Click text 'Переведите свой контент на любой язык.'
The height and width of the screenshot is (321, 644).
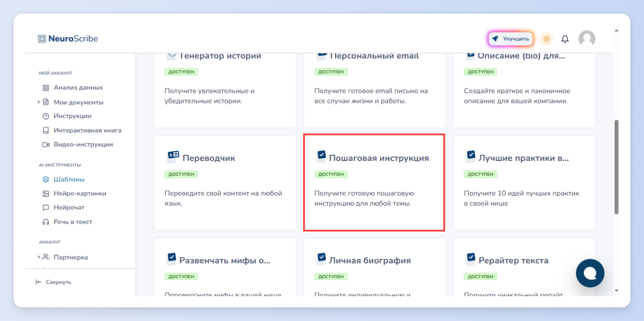pyautogui.click(x=223, y=198)
